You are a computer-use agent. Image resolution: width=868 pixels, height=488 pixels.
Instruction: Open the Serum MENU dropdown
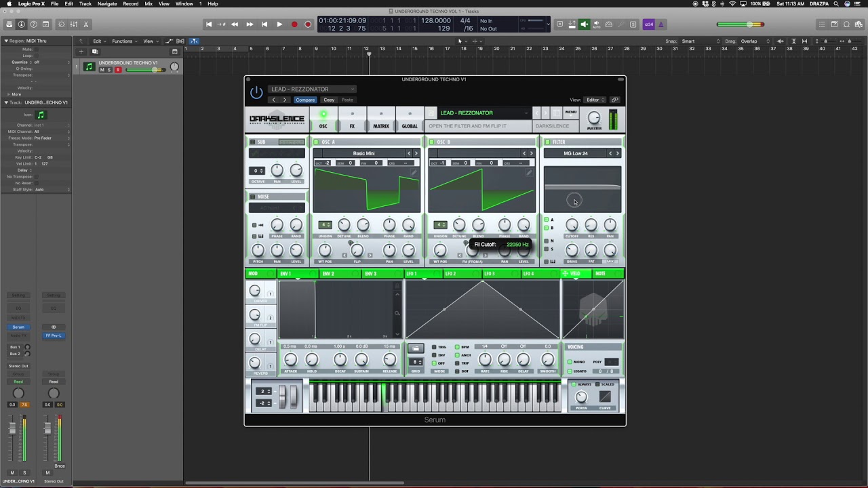click(x=571, y=113)
